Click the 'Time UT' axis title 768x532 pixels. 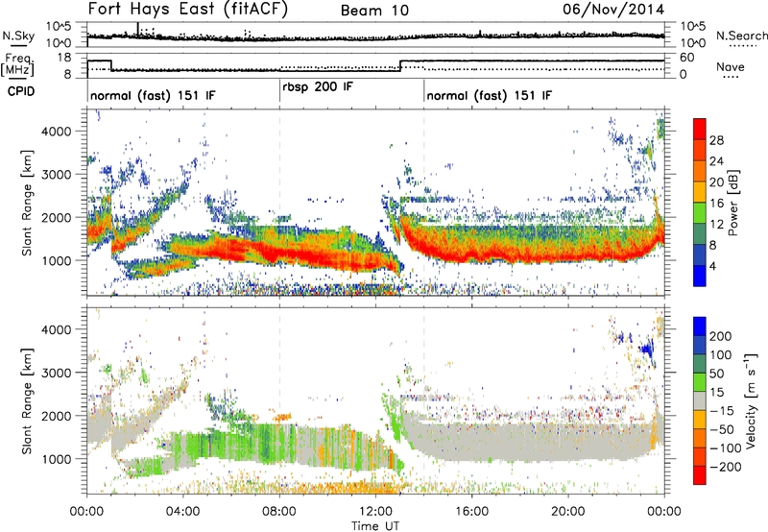tap(375, 526)
